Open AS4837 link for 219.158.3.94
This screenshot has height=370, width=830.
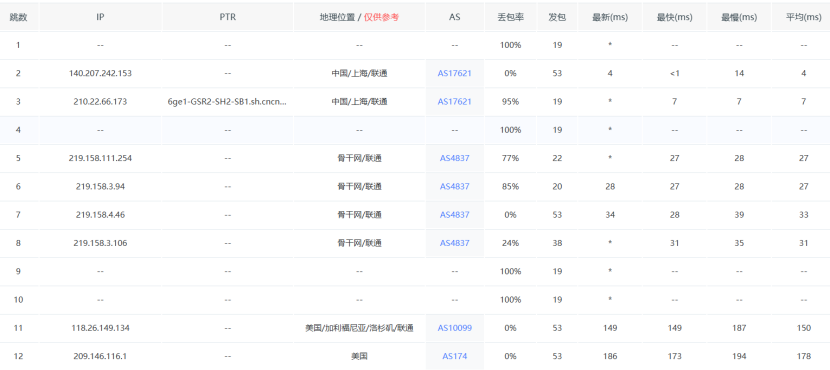(454, 186)
